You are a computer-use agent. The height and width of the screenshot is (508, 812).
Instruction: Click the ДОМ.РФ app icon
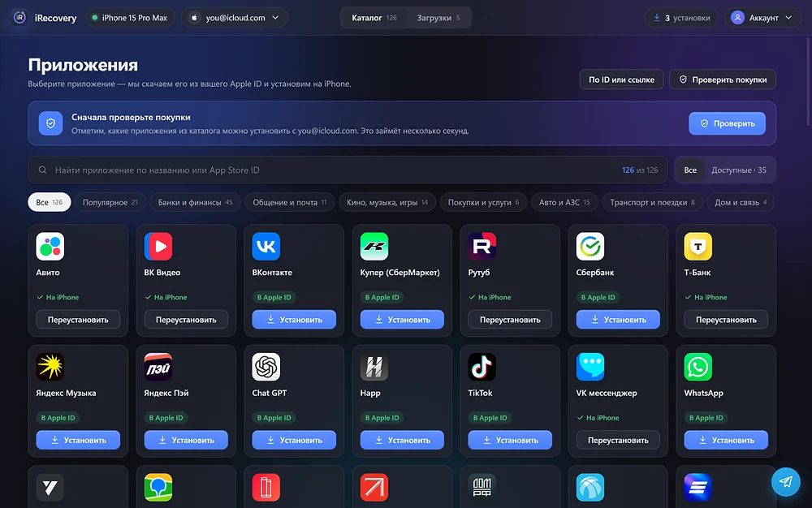(x=482, y=488)
